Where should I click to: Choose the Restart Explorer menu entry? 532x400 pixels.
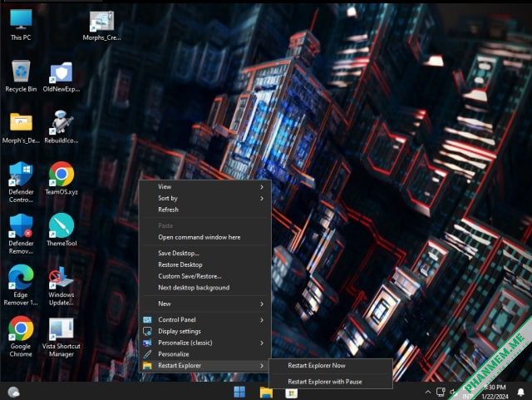pos(205,366)
